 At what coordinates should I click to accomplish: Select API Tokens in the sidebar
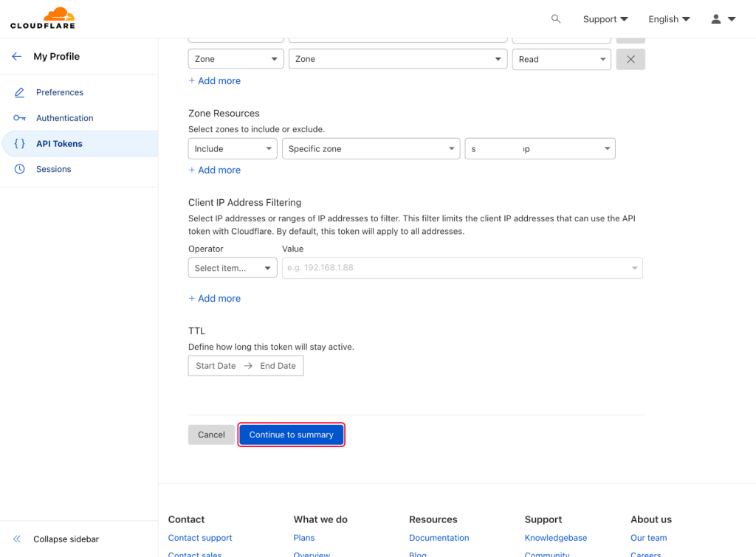point(59,144)
